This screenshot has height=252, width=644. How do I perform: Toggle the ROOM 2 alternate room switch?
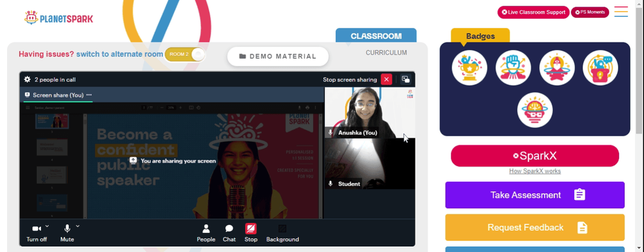[185, 55]
